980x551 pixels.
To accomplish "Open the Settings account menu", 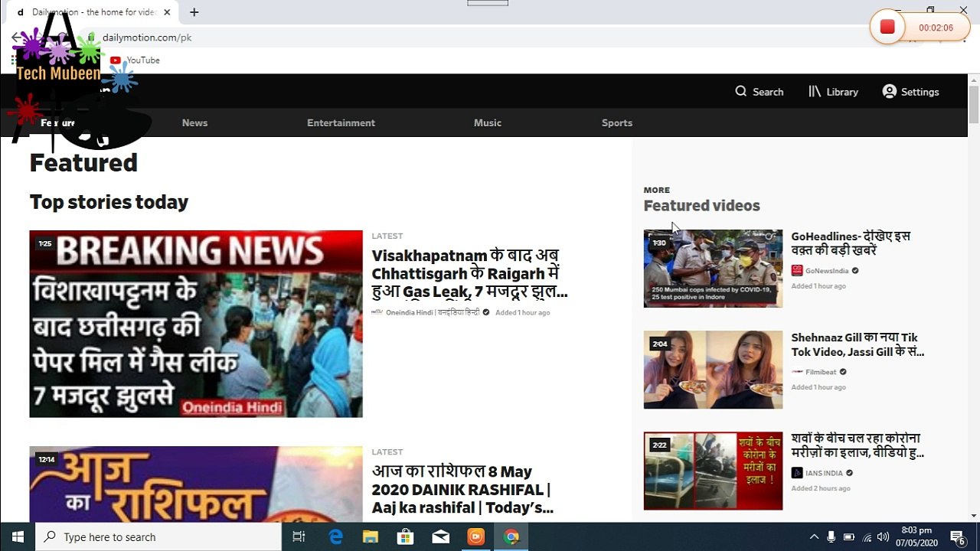I will [910, 92].
